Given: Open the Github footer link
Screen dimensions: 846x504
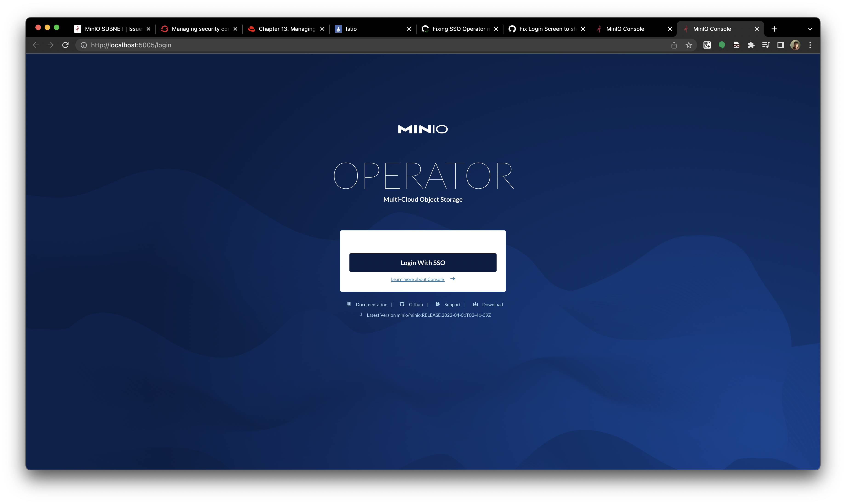Looking at the screenshot, I should tap(415, 304).
